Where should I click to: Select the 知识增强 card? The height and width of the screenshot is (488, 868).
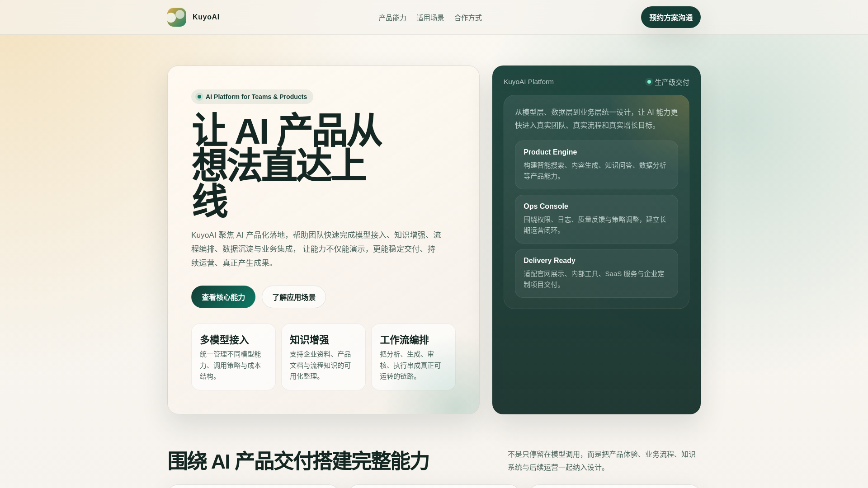point(323,357)
